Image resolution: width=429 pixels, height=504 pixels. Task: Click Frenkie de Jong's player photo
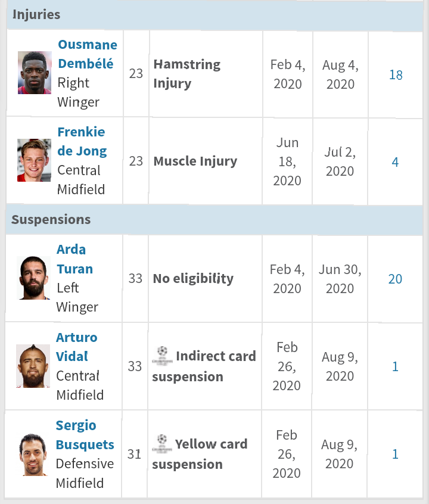tap(35, 160)
